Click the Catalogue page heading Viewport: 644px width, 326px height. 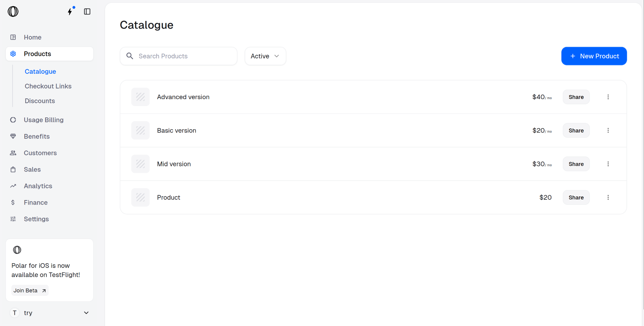coord(147,25)
